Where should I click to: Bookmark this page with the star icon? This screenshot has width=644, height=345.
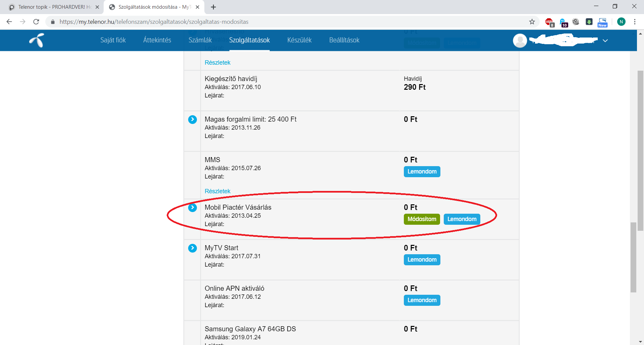pos(532,22)
